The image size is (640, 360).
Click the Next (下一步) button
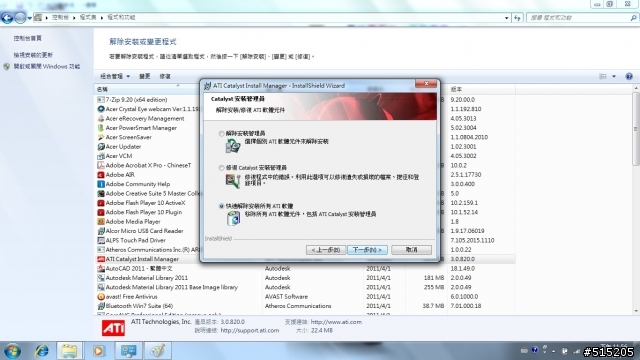pos(367,250)
